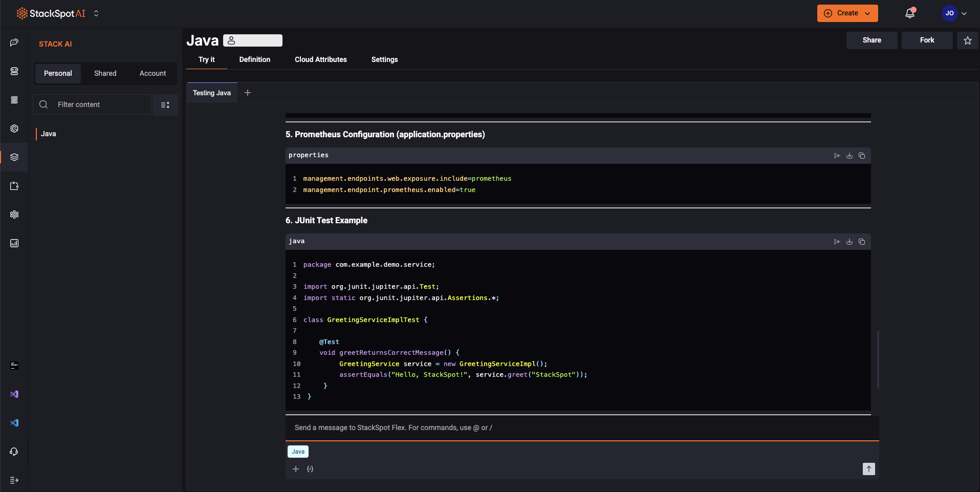Open the notifications bell
The height and width of the screenshot is (492, 980).
[x=910, y=13]
